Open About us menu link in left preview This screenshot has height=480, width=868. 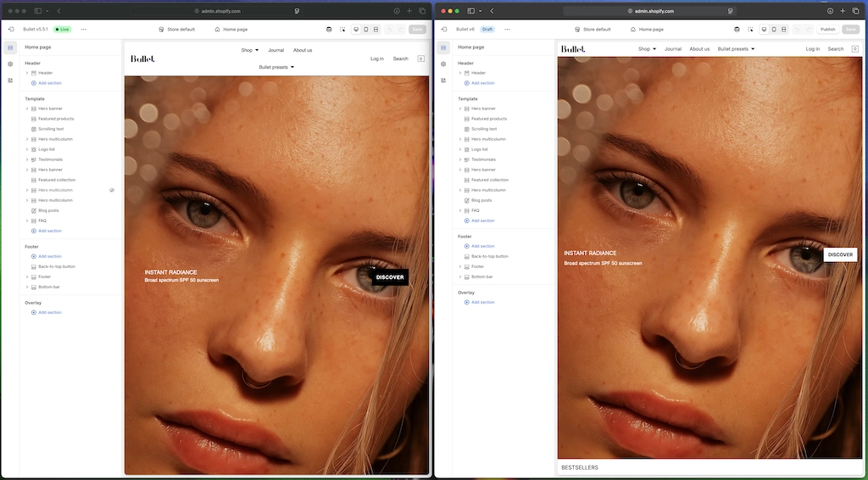tap(303, 50)
